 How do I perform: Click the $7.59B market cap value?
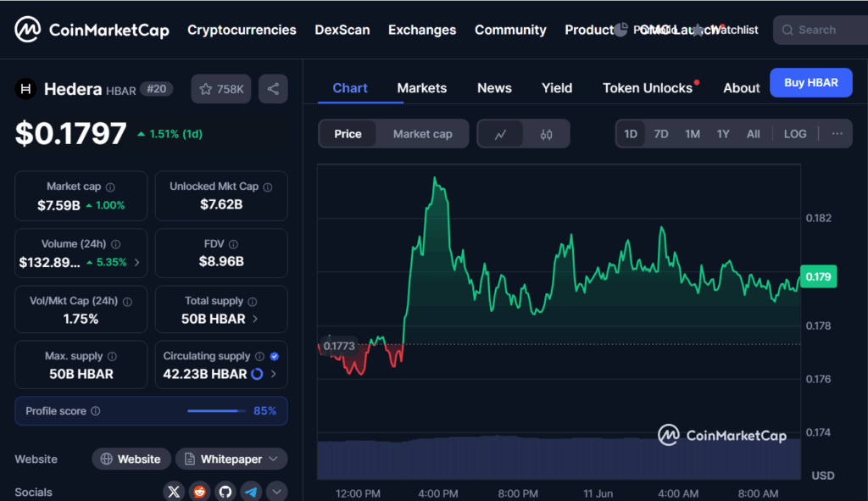pyautogui.click(x=58, y=205)
